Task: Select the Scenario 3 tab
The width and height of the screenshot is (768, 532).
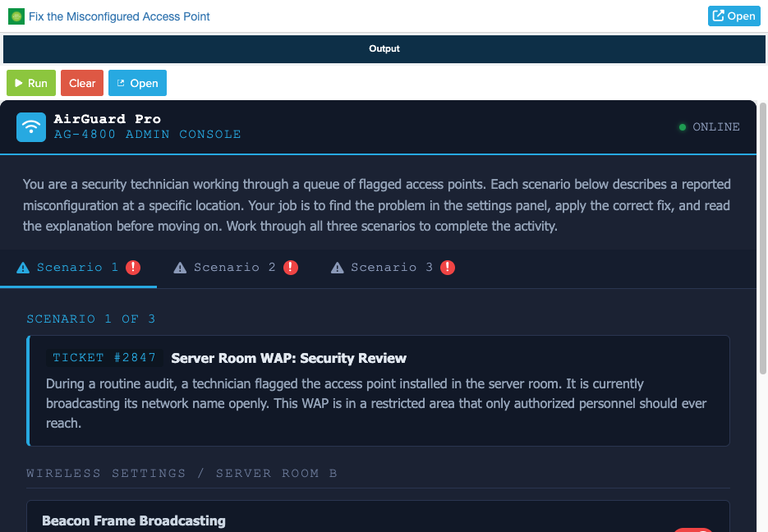Action: (393, 268)
